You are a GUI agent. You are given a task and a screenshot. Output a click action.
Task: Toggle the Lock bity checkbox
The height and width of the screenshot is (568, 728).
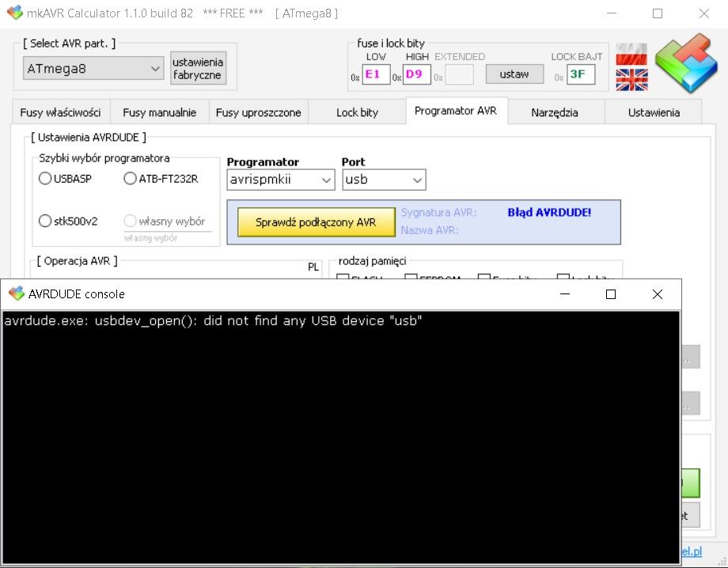click(563, 277)
